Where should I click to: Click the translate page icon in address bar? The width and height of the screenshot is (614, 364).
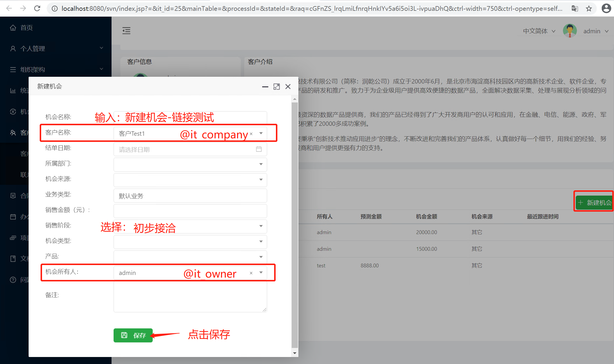click(575, 8)
